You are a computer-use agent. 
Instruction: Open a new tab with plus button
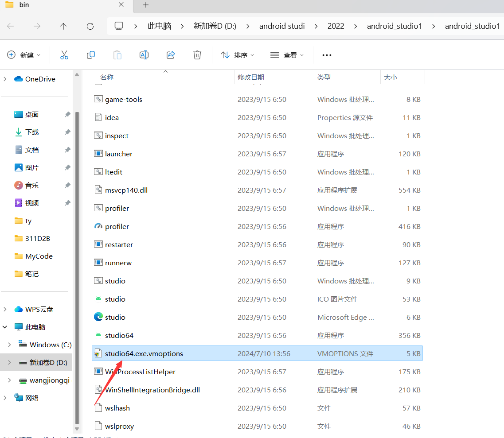[x=146, y=5]
